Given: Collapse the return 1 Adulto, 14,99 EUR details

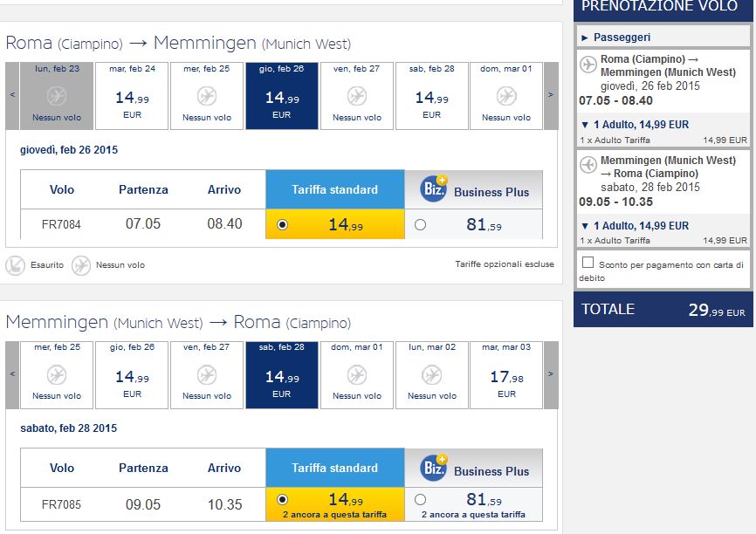Looking at the screenshot, I should pos(585,226).
